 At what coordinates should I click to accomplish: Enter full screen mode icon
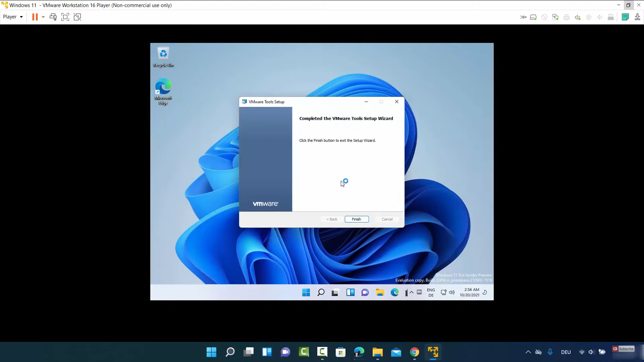tap(65, 17)
